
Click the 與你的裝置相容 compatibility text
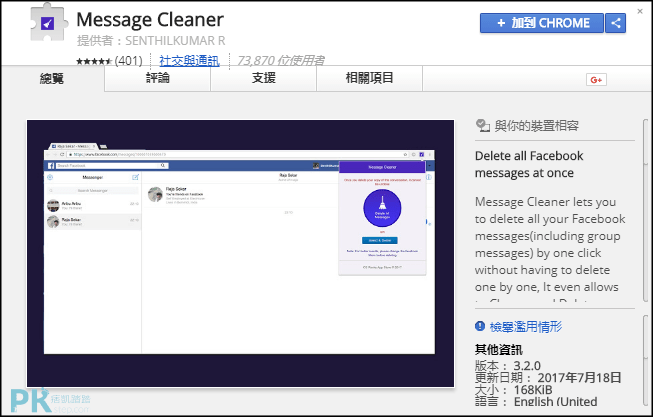[x=536, y=125]
